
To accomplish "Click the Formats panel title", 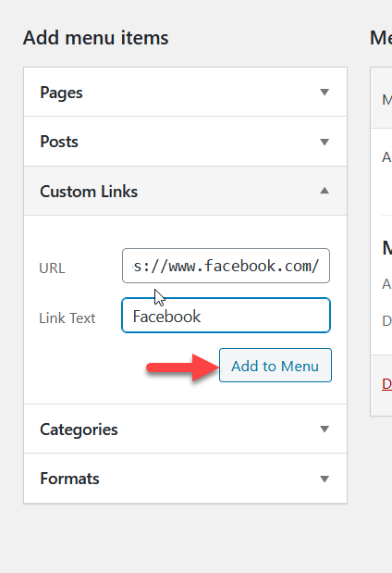I will coord(69,479).
